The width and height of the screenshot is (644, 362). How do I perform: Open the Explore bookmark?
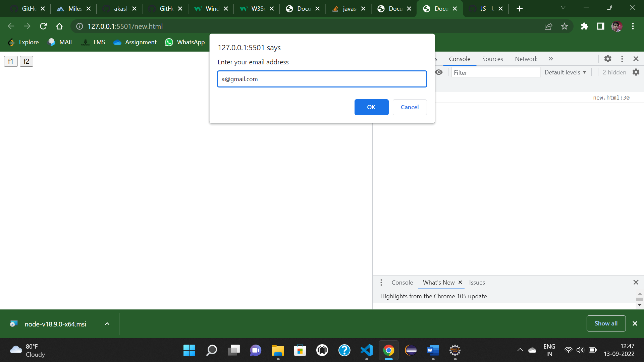pos(23,42)
